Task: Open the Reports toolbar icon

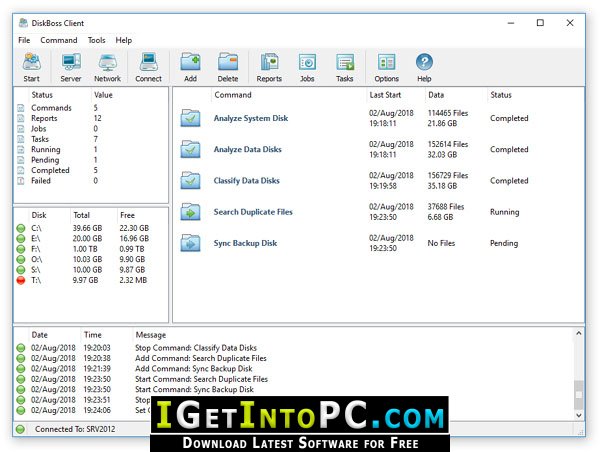Action: tap(269, 62)
